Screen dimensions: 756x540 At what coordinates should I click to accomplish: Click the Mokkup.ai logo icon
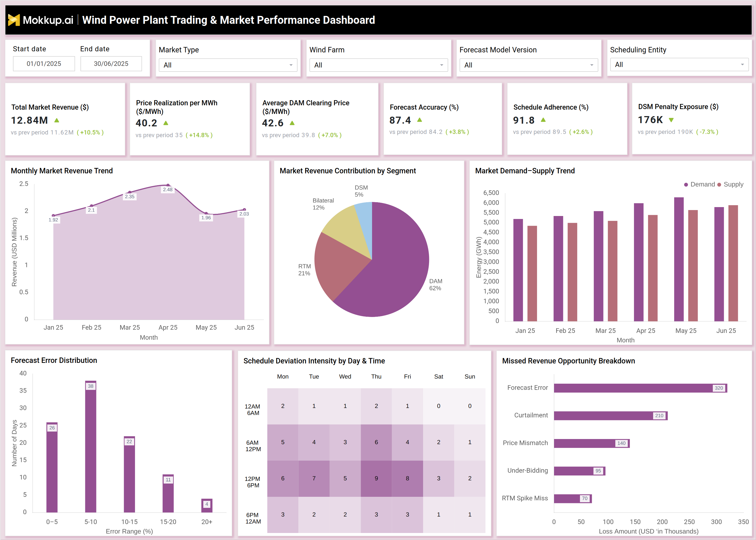(x=13, y=20)
